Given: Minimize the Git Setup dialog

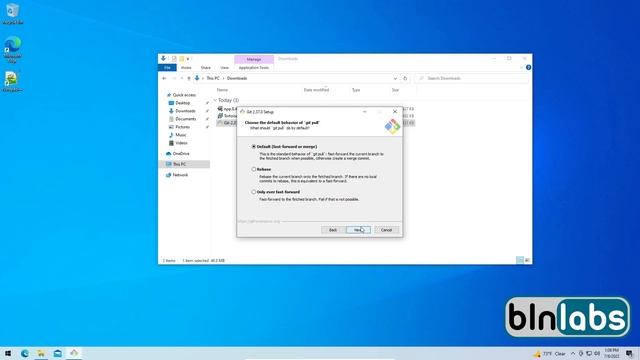Looking at the screenshot, I should click(x=364, y=111).
